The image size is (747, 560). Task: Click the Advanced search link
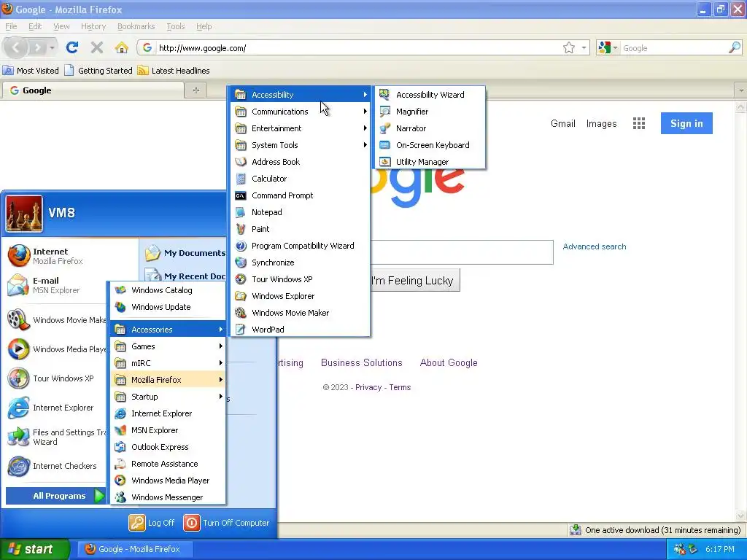pos(595,246)
